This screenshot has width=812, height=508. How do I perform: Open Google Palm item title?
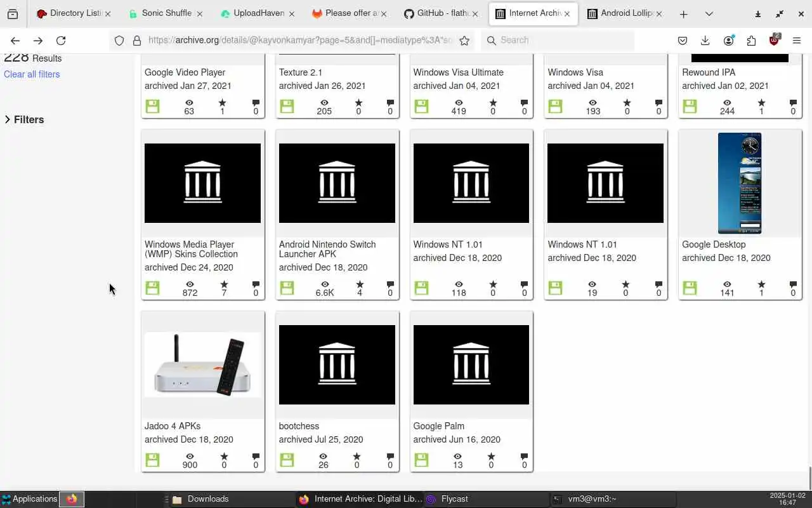point(438,426)
